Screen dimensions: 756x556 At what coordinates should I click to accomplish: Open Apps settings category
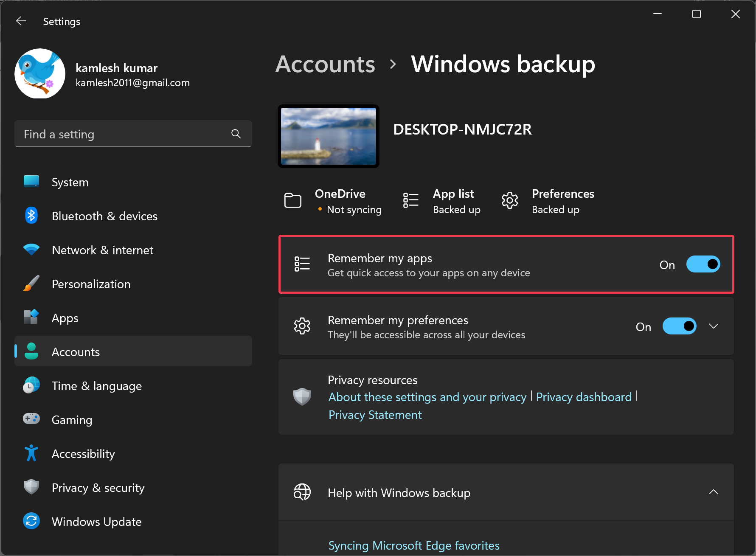coord(133,317)
